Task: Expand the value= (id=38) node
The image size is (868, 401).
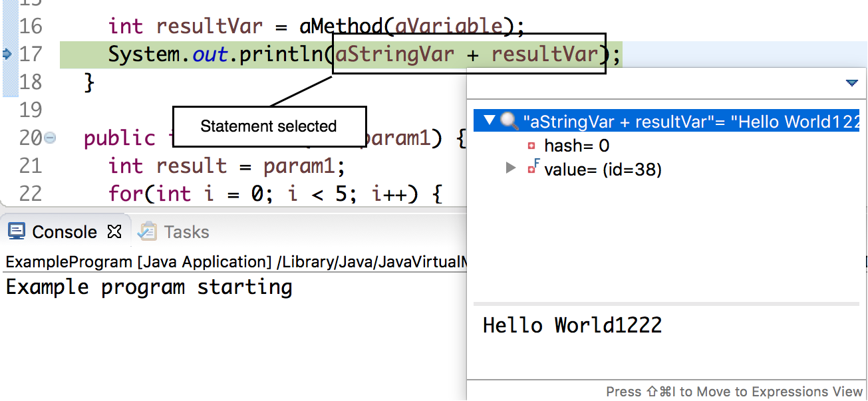Action: coord(511,168)
